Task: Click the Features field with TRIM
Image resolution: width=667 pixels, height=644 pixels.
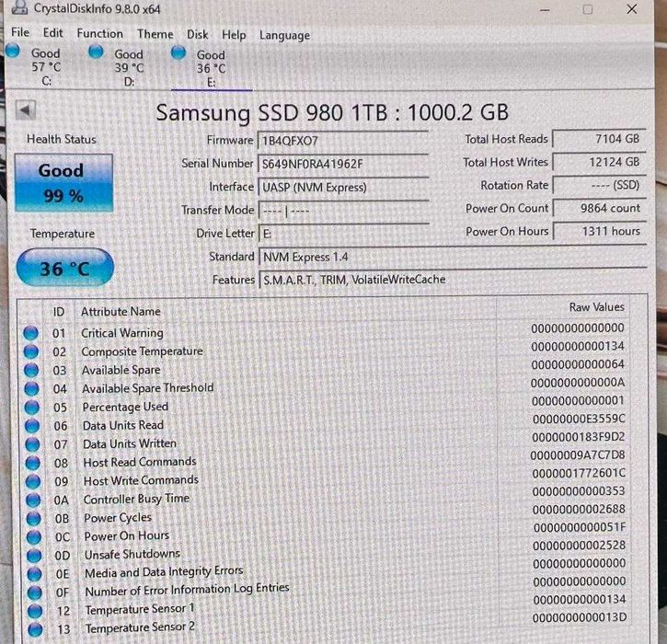Action: (x=453, y=280)
